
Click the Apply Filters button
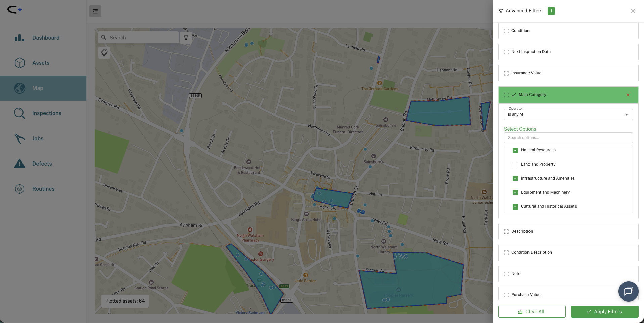tap(604, 311)
